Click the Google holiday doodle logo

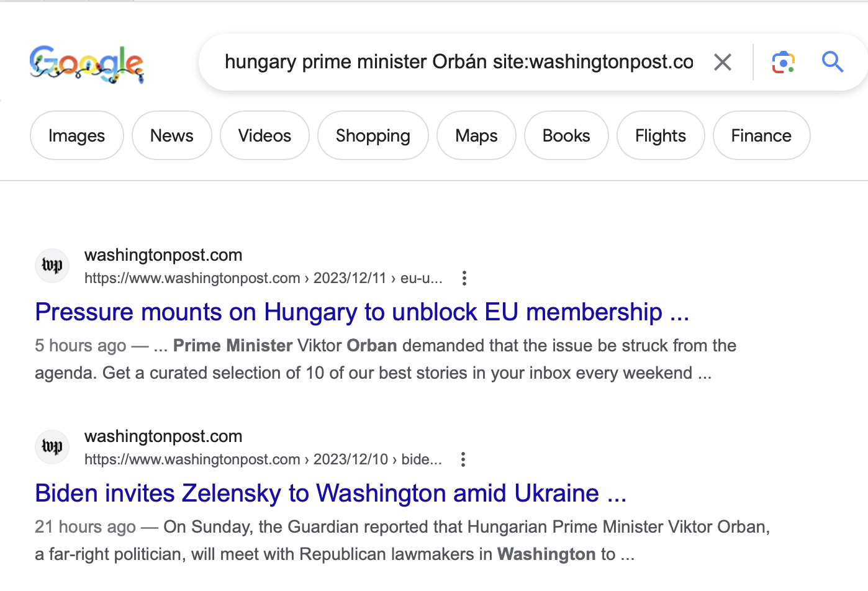[86, 63]
